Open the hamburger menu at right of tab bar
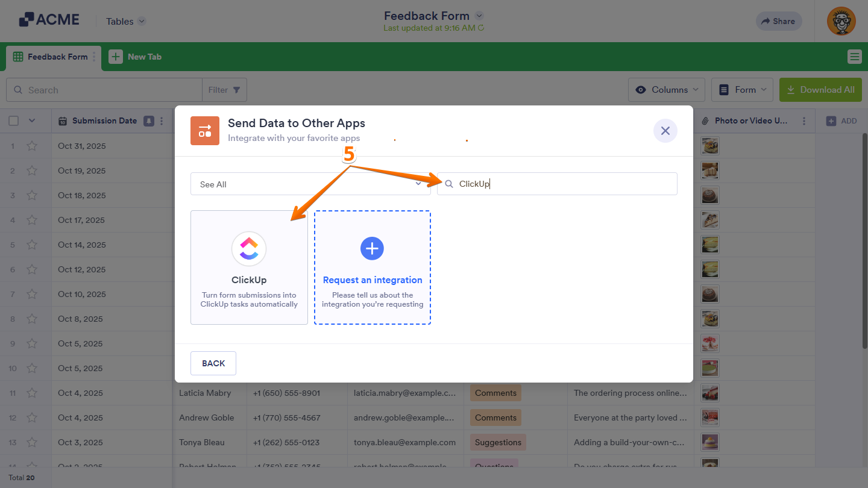 click(x=854, y=56)
